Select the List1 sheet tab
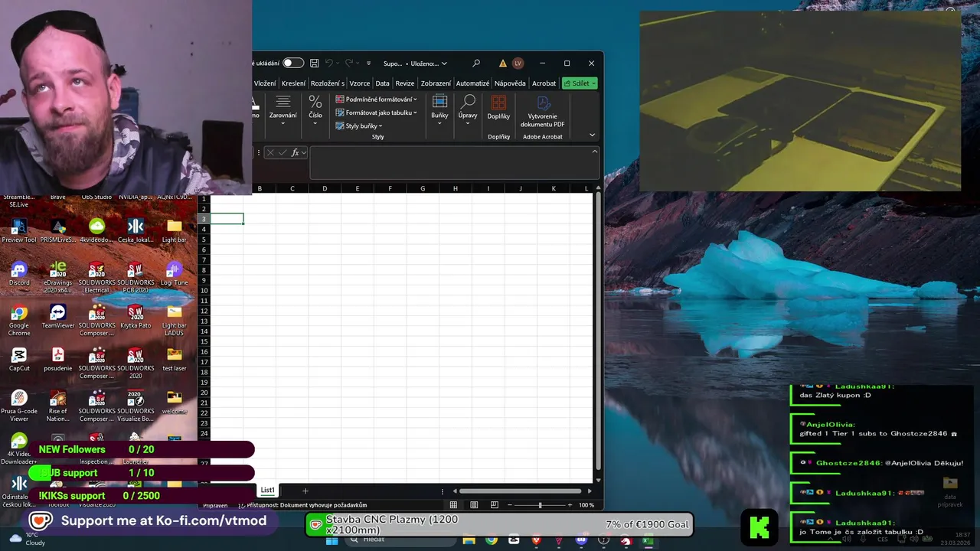 coord(267,491)
